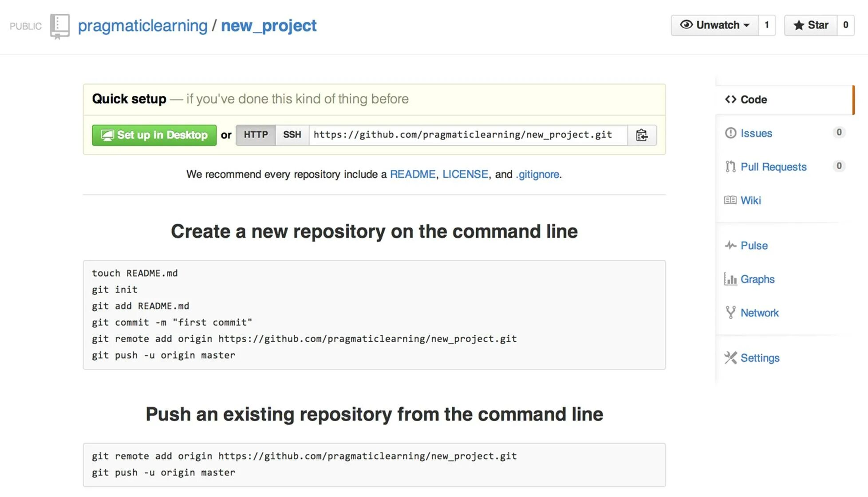Click the repository URL input field
Viewport: 868px width, 497px height.
coord(468,135)
